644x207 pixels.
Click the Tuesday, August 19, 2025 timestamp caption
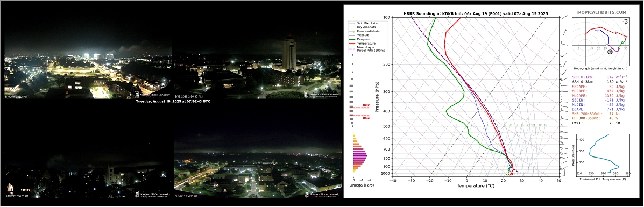pyautogui.click(x=173, y=101)
